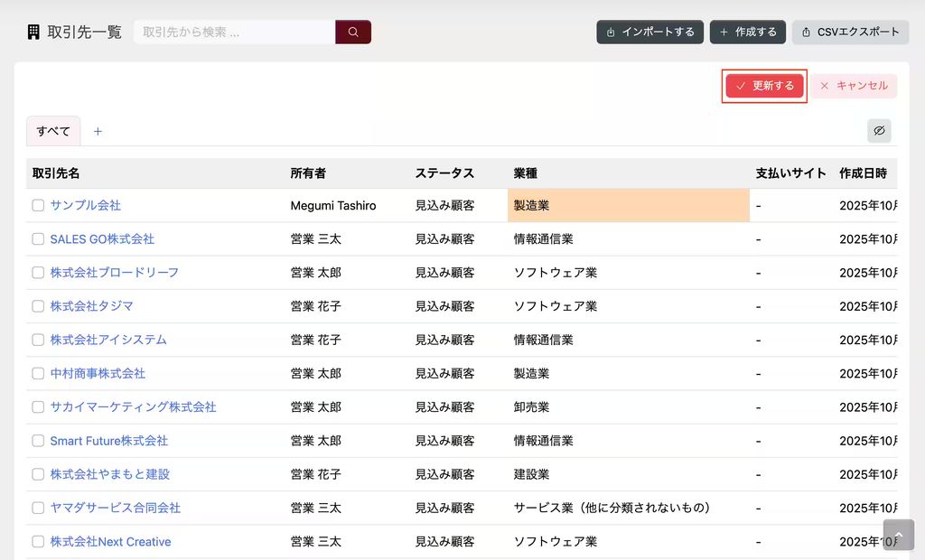This screenshot has height=560, width=925.
Task: Open 株式会社ブロードリーフ link
Action: point(115,273)
